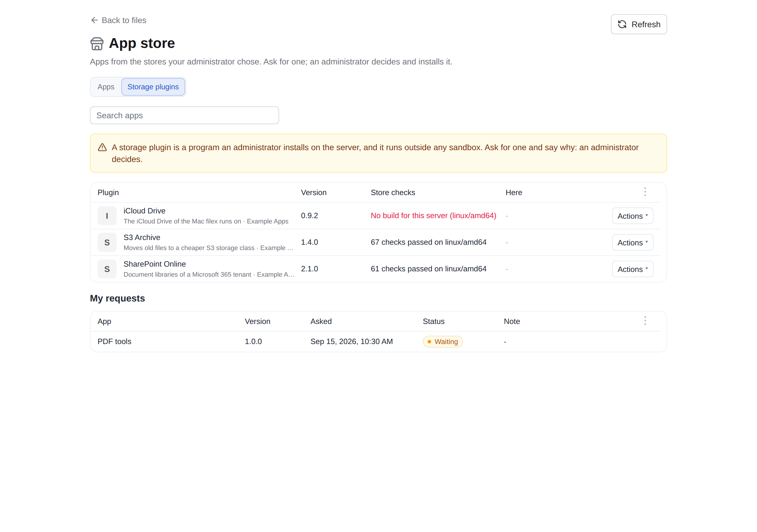
Task: Click the SharePoint Online plugin name
Action: pyautogui.click(x=155, y=264)
